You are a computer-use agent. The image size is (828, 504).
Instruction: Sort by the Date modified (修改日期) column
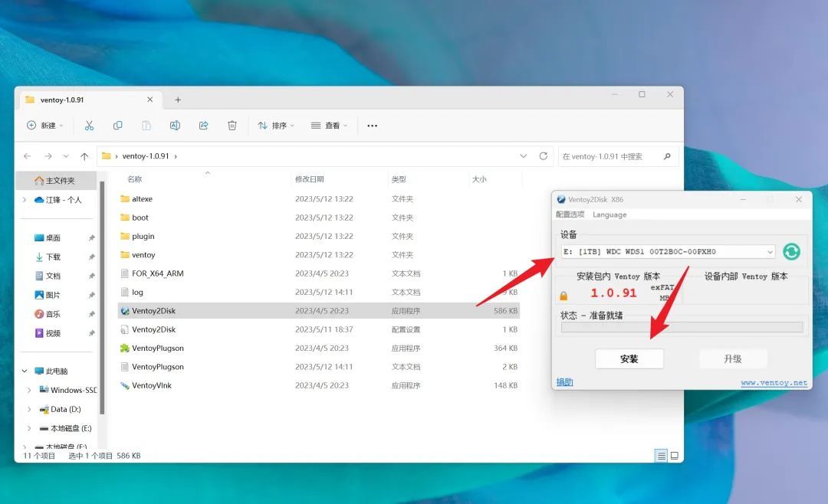tap(310, 179)
